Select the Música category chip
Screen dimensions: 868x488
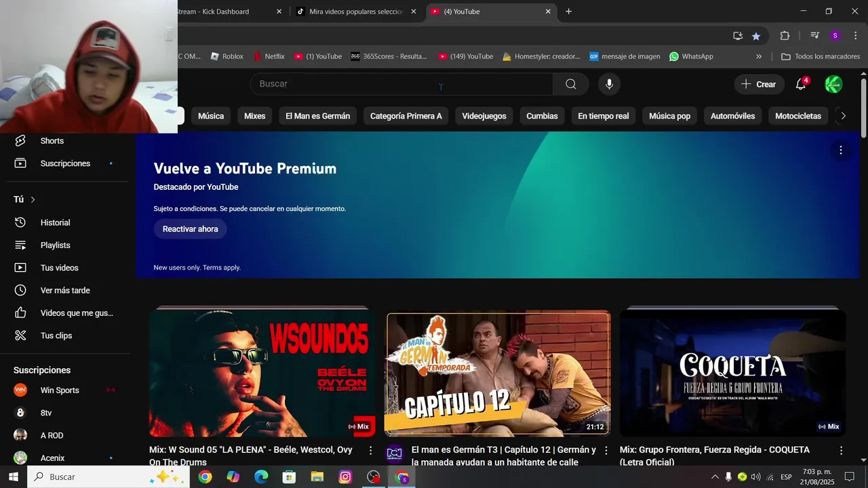tap(211, 116)
